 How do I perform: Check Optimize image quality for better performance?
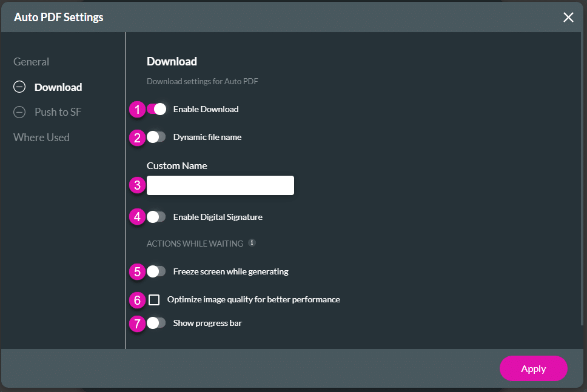pos(154,299)
